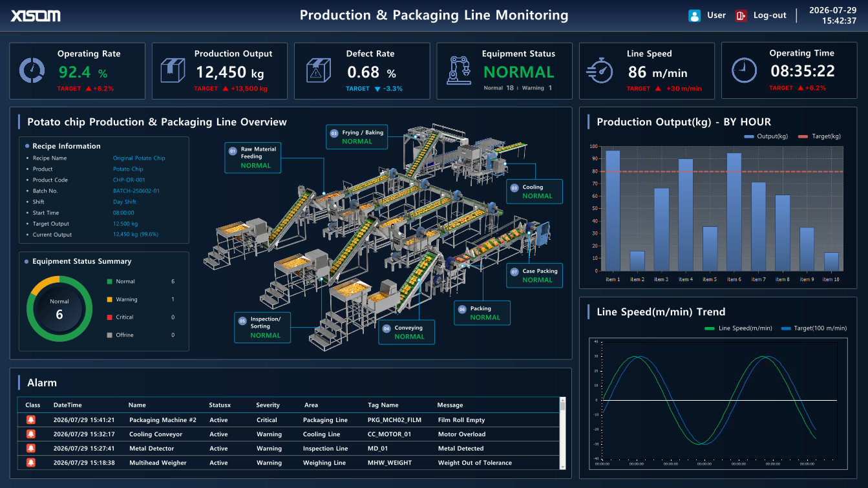Sort alarms by the Area column header
This screenshot has width=868, height=488.
[x=311, y=405]
